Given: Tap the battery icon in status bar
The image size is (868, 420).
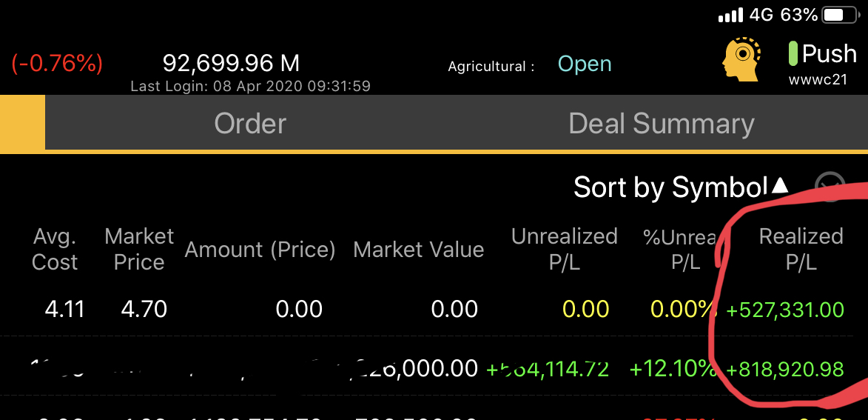Looking at the screenshot, I should click(x=841, y=15).
